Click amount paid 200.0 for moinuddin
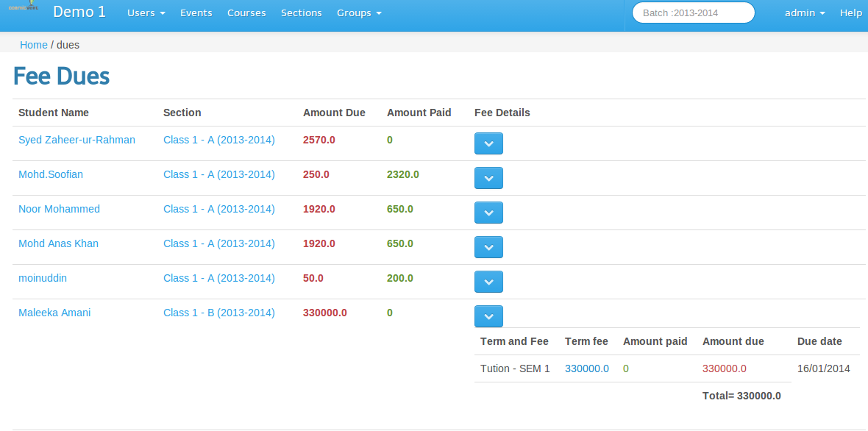 tap(400, 278)
